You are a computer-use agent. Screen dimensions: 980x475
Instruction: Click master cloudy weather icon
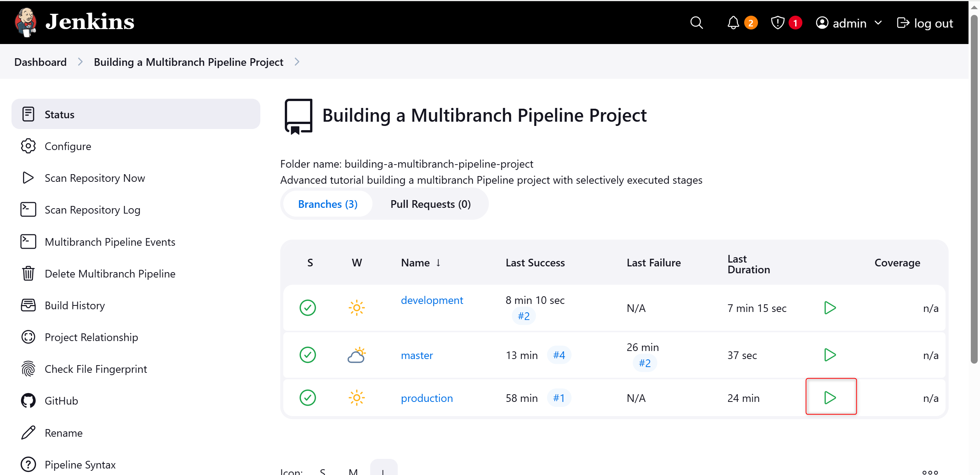[x=357, y=355]
